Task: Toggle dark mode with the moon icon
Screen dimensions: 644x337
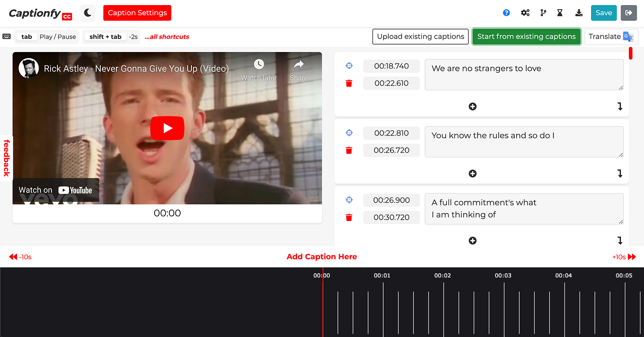Action: (87, 13)
